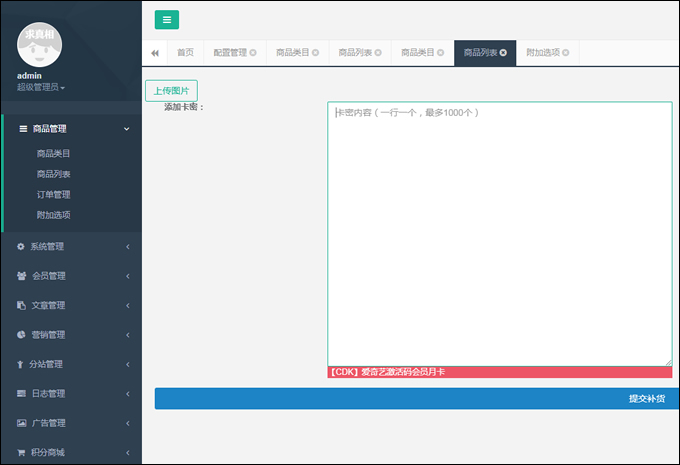This screenshot has height=465, width=680.
Task: Click the admin avatar image
Action: pos(39,45)
